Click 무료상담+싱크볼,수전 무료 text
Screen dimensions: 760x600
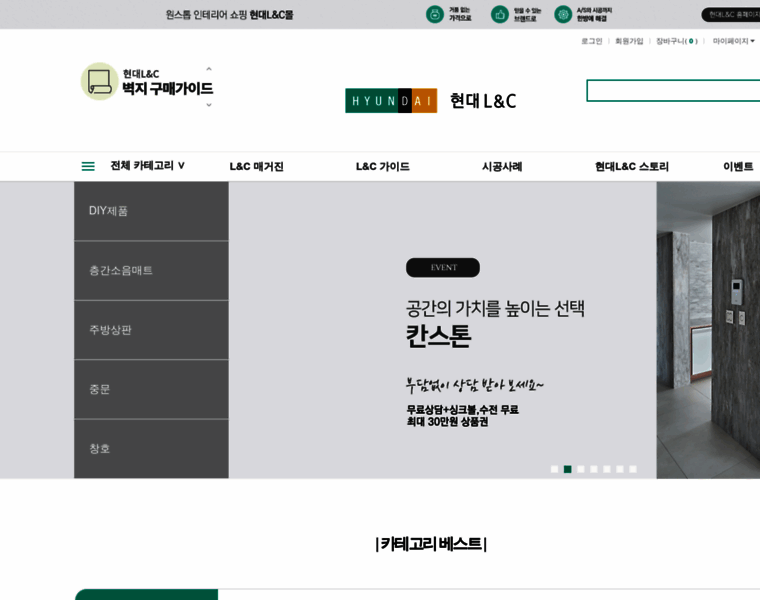[x=462, y=410]
